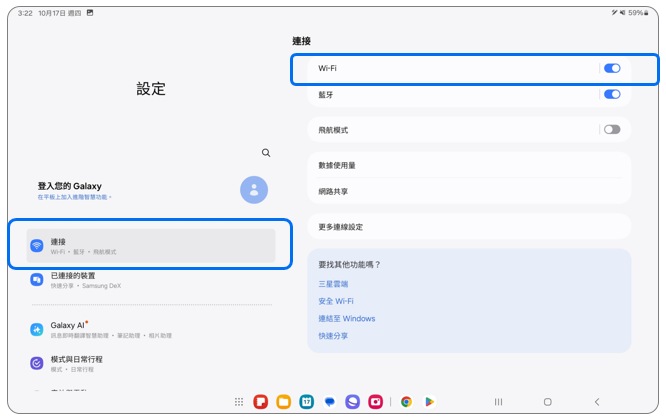Click the 模式與日常行程 icon
Viewport: 666px width, 419px height.
pyautogui.click(x=37, y=363)
